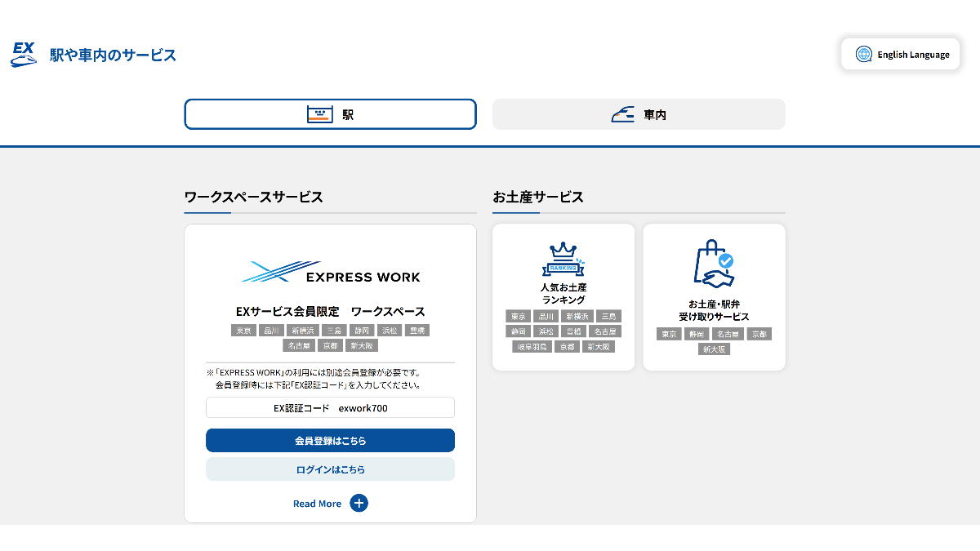
Task: Click the globe icon beside English Language
Action: pos(863,54)
